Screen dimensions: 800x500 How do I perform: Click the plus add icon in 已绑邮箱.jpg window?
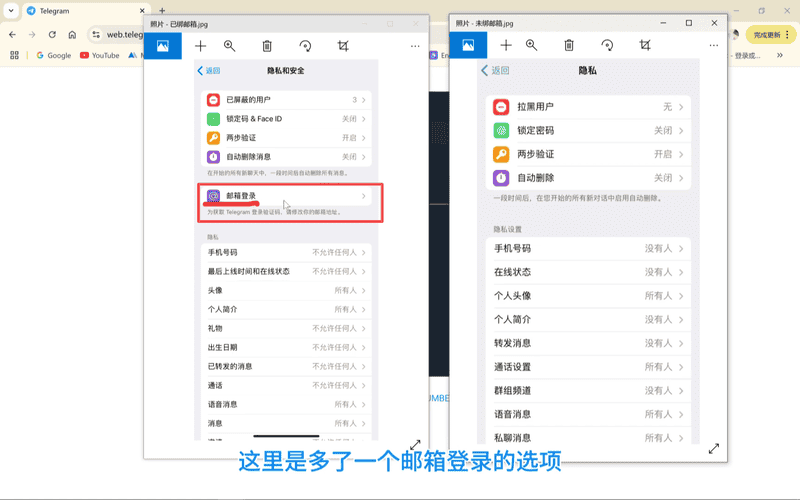click(x=201, y=46)
